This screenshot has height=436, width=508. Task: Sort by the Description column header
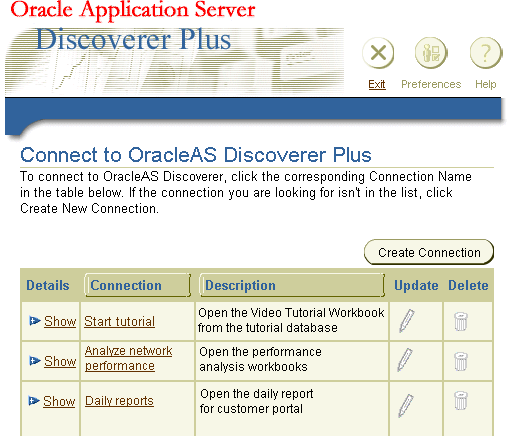(x=292, y=285)
